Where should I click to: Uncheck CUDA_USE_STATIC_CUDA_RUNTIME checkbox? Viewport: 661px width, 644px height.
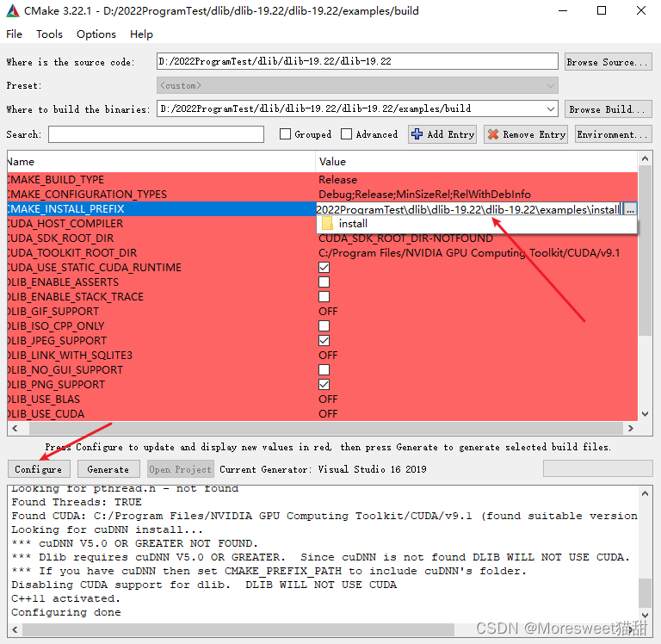tap(324, 268)
